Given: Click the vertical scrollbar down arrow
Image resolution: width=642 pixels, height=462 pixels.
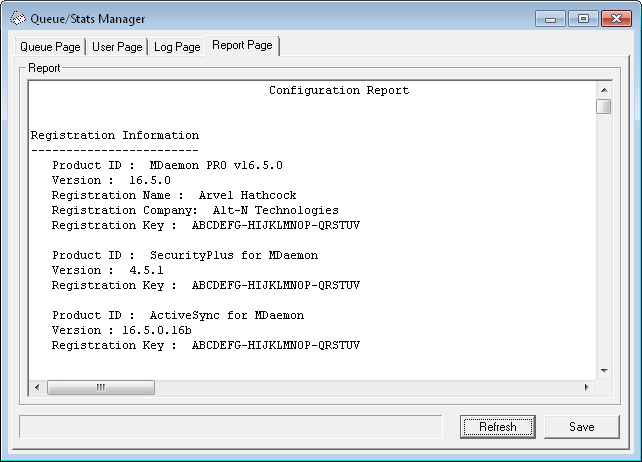Looking at the screenshot, I should click(603, 371).
